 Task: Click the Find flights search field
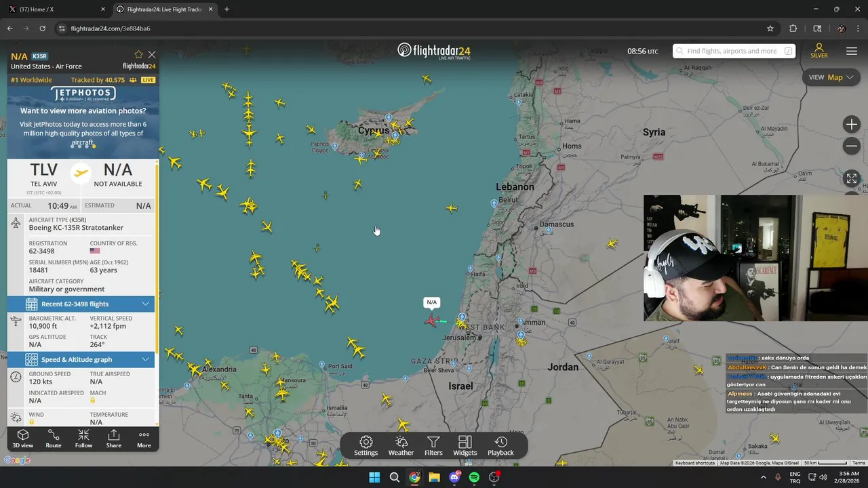[x=734, y=51]
